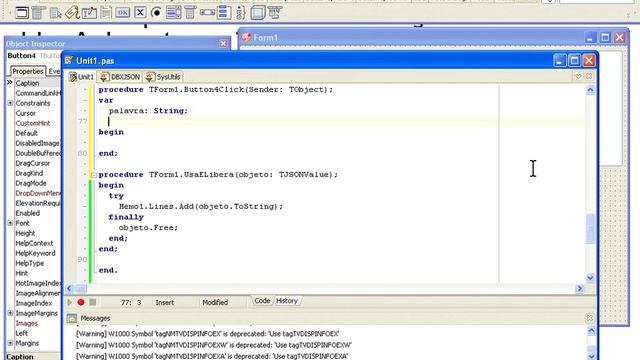Click the Messages panel icon
The image size is (640, 360).
click(x=72, y=318)
